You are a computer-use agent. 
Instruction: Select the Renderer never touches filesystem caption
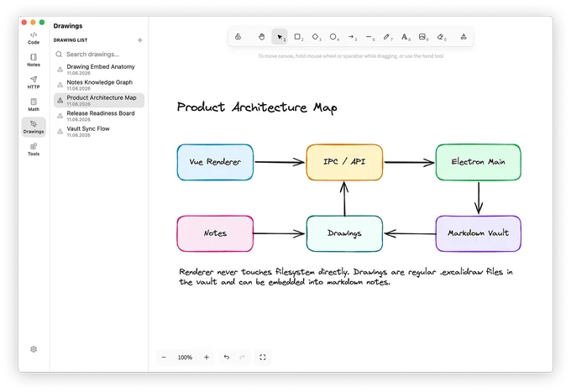346,277
